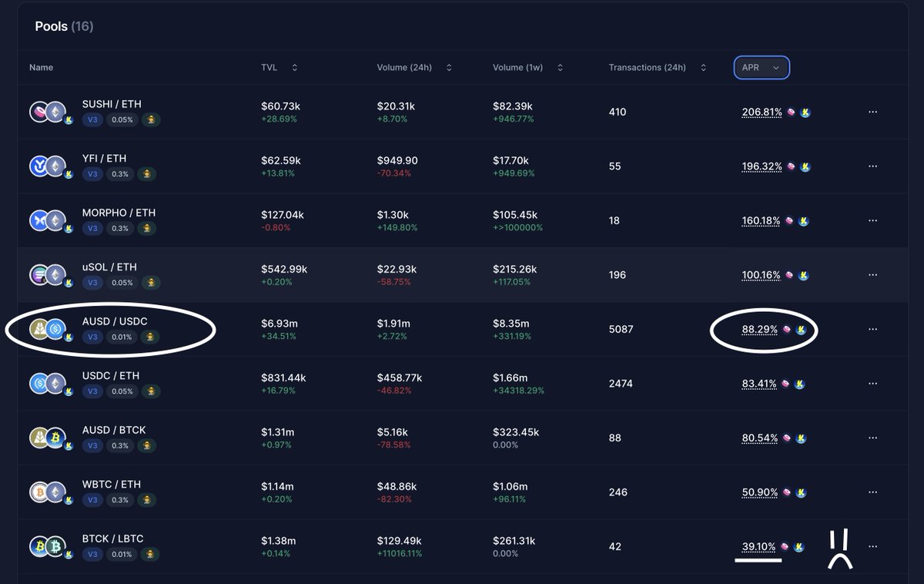The image size is (924, 584).
Task: Click the $542.99k TVL value
Action: (284, 269)
